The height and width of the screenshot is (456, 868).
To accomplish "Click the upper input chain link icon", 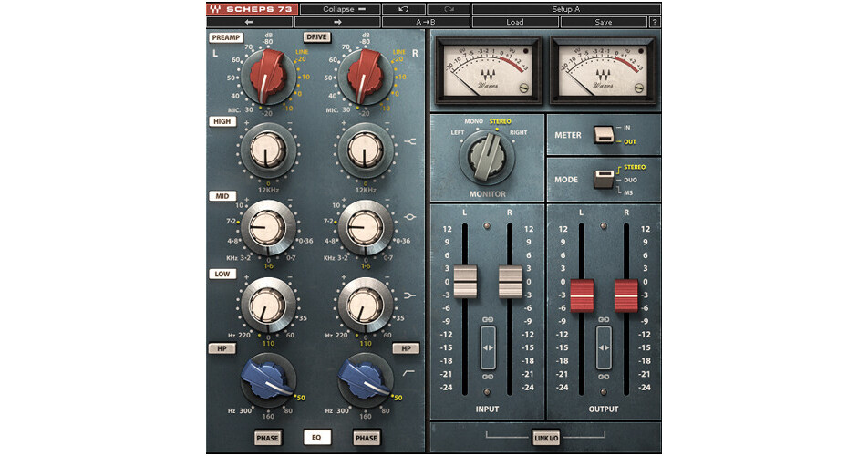I will click(488, 319).
